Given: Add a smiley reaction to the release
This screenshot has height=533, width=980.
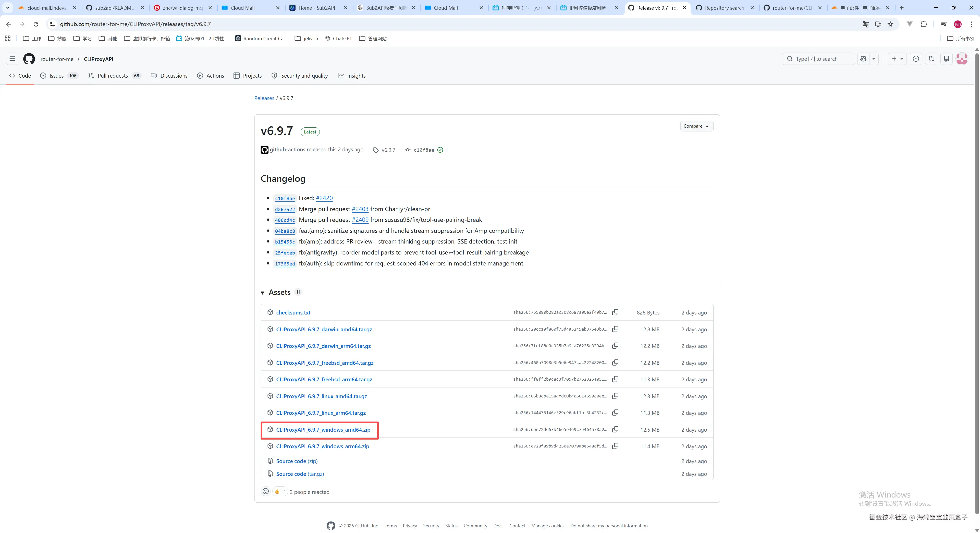Looking at the screenshot, I should (x=265, y=492).
